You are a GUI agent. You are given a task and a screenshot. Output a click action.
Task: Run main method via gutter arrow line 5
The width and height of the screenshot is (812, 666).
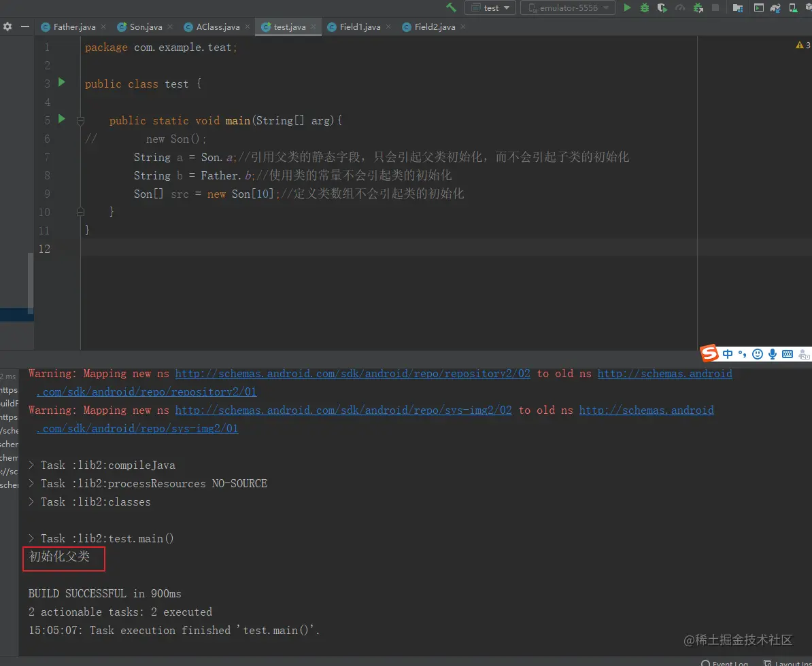(x=62, y=119)
